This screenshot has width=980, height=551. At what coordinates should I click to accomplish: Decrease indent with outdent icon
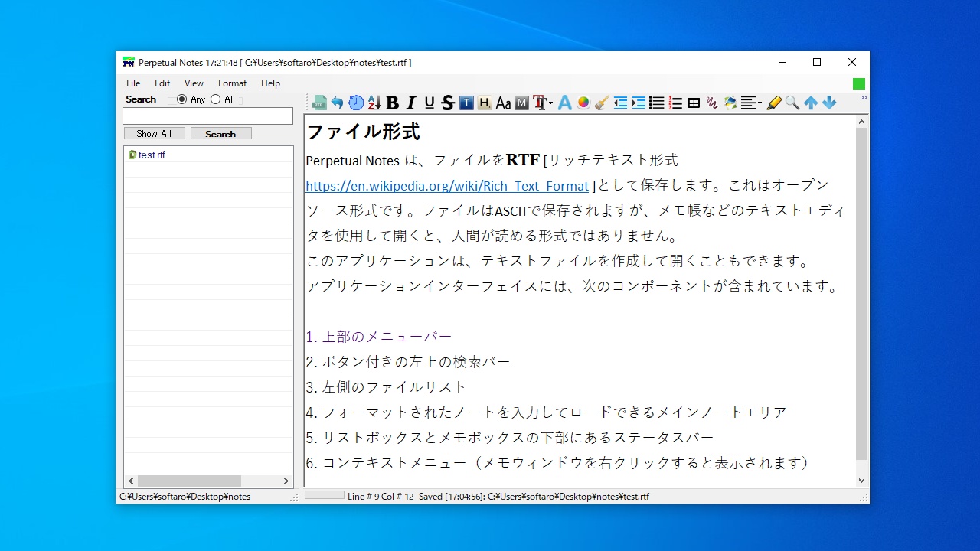tap(620, 103)
